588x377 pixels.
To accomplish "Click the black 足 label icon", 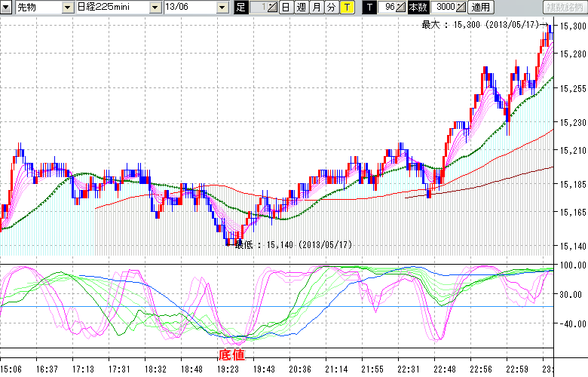I will tap(240, 8).
